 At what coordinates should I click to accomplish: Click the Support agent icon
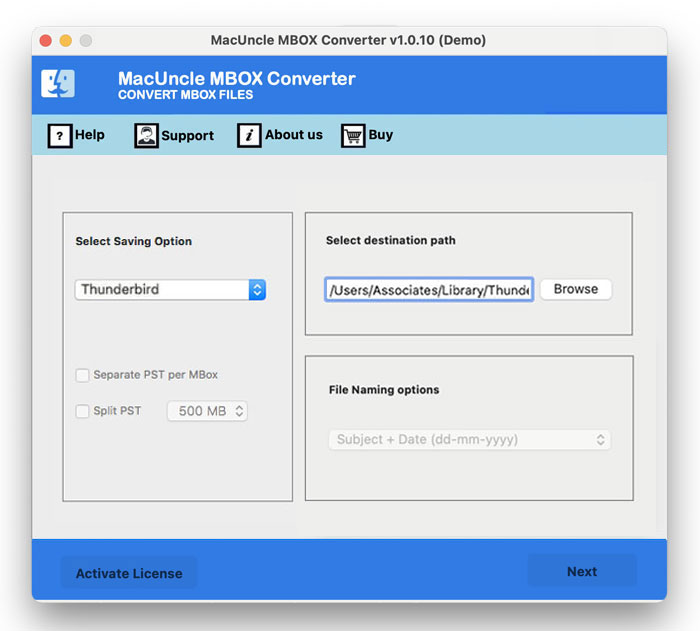click(x=146, y=136)
